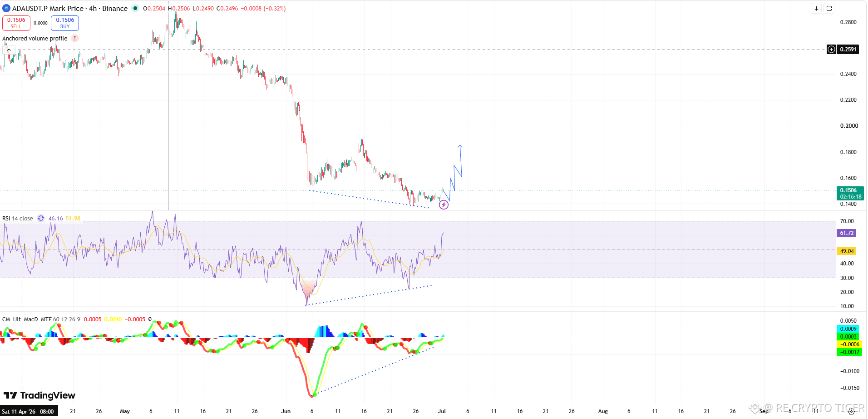
Task: Click the Aug label on the time axis
Action: [x=603, y=411]
